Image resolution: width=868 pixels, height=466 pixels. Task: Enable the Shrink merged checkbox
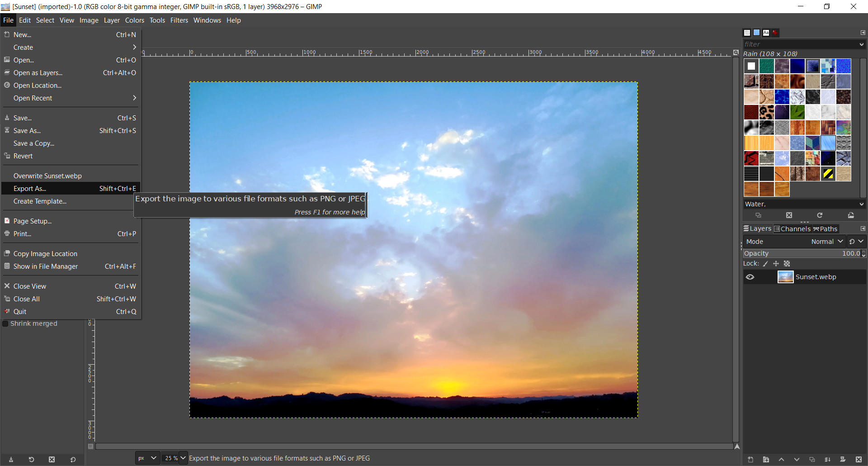pos(5,323)
